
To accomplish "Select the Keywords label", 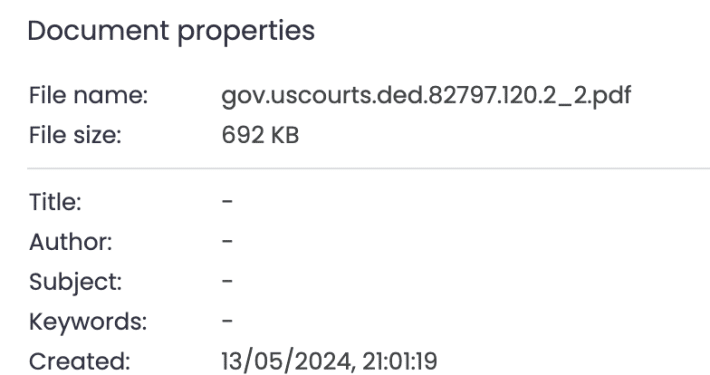I will click(88, 322).
